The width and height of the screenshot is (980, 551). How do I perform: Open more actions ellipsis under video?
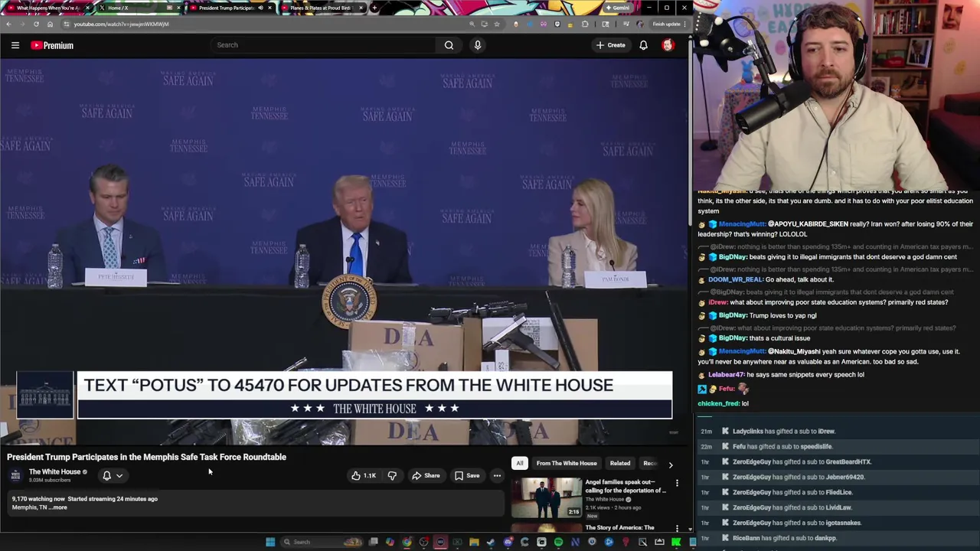coord(497,475)
